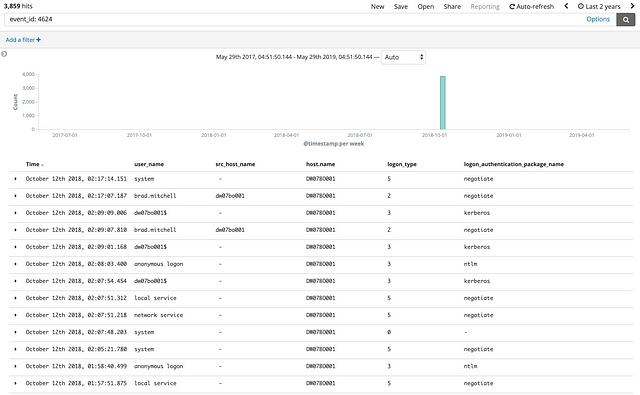Click the Options link in query bar
The image size is (640, 395).
(x=598, y=19)
